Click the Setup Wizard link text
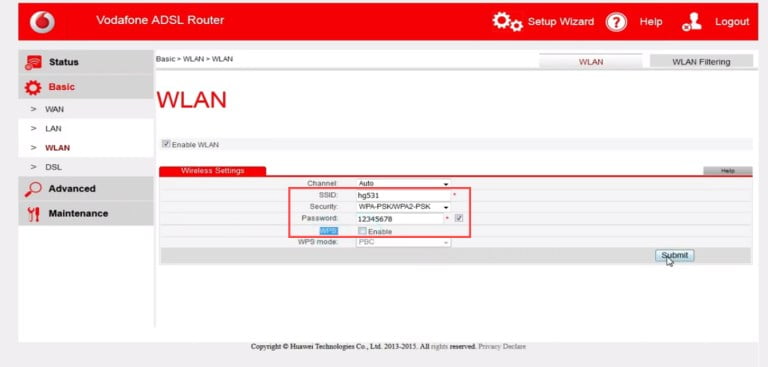This screenshot has height=367, width=768. tap(561, 22)
